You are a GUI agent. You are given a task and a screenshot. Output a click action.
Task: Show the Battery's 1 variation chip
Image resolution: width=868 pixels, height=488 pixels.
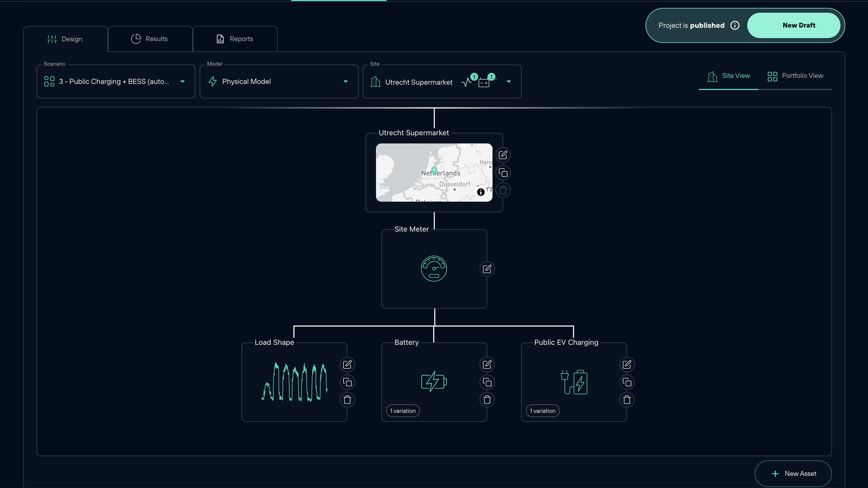tap(403, 410)
